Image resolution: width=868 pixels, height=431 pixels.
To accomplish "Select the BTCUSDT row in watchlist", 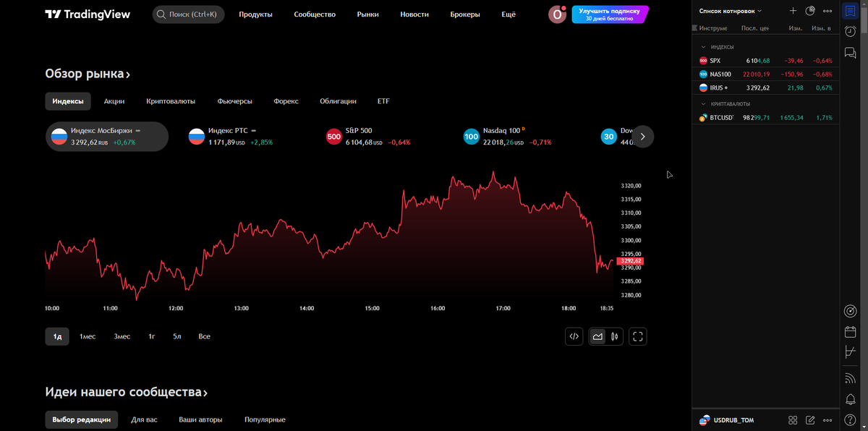I will pos(765,117).
